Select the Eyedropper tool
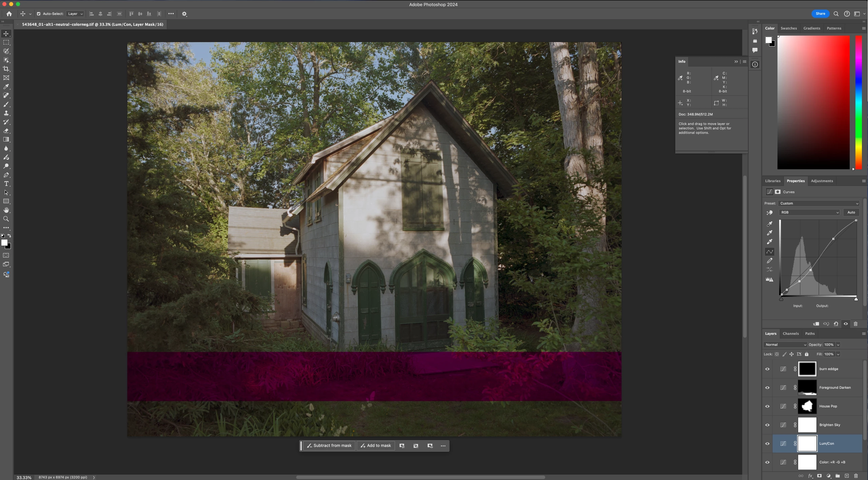The image size is (868, 480). [x=6, y=87]
